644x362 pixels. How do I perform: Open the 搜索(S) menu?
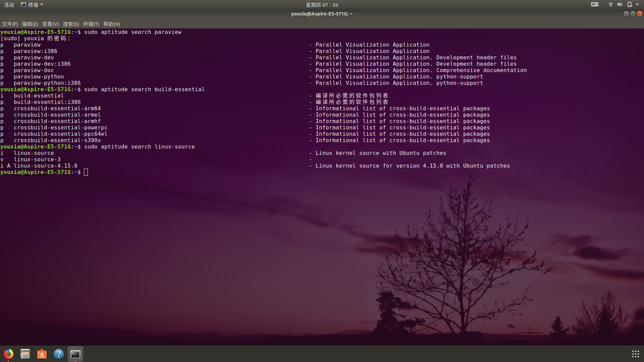point(71,24)
